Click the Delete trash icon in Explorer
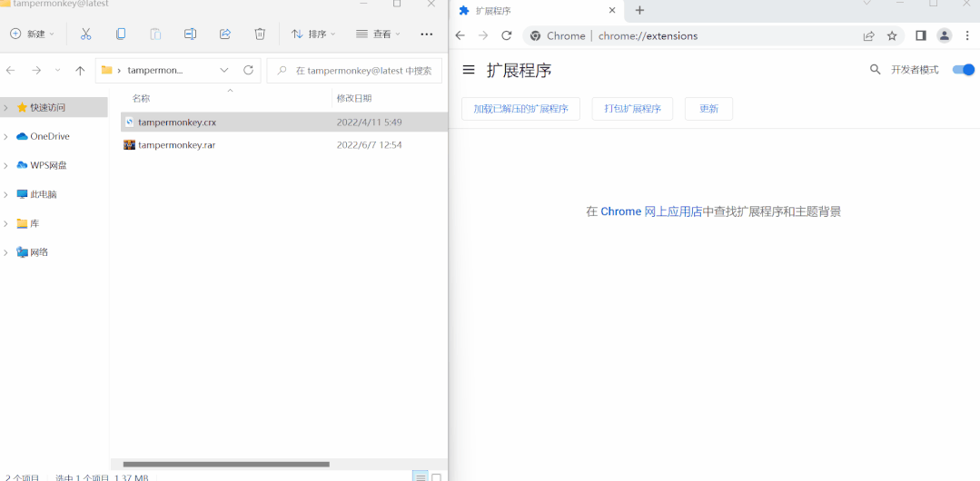The image size is (980, 481). (260, 34)
